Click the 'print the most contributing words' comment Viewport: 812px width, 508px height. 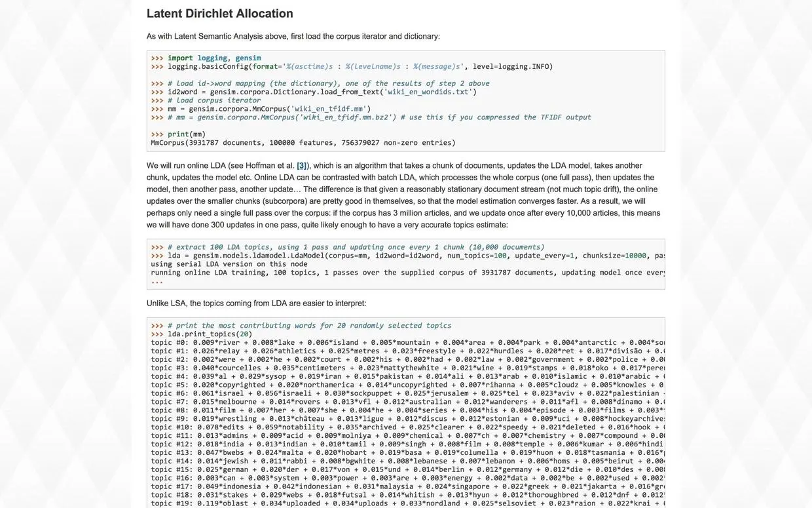tap(301, 326)
